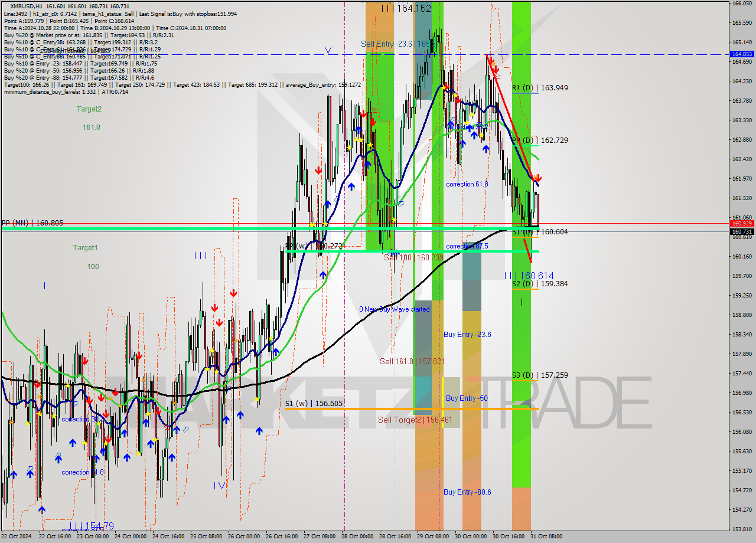Viewport: 756px width, 543px height.
Task: Click the 'Sell 100 | 160.238' label
Action: (413, 257)
